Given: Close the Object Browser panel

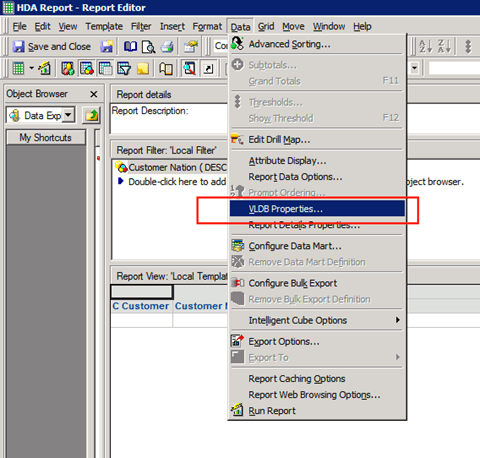Looking at the screenshot, I should tap(94, 94).
